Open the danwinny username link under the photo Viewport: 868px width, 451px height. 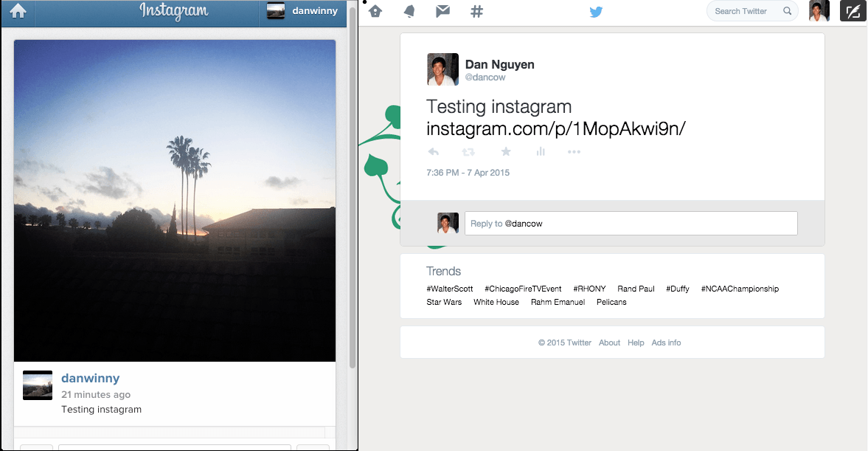(90, 378)
